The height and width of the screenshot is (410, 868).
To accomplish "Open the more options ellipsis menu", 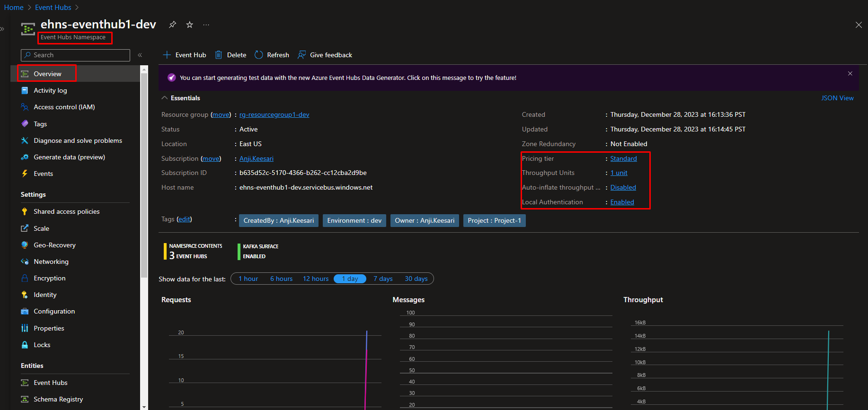I will (206, 25).
